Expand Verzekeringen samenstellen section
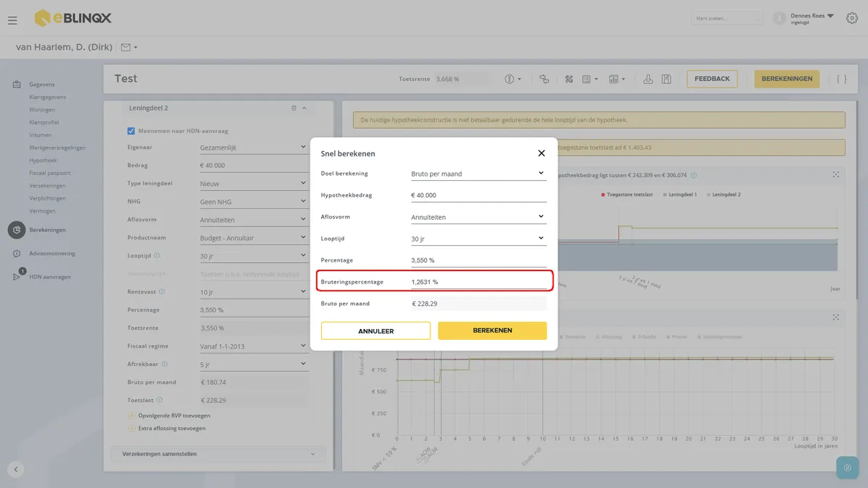Viewport: 868px width, 488px height. tap(218, 454)
